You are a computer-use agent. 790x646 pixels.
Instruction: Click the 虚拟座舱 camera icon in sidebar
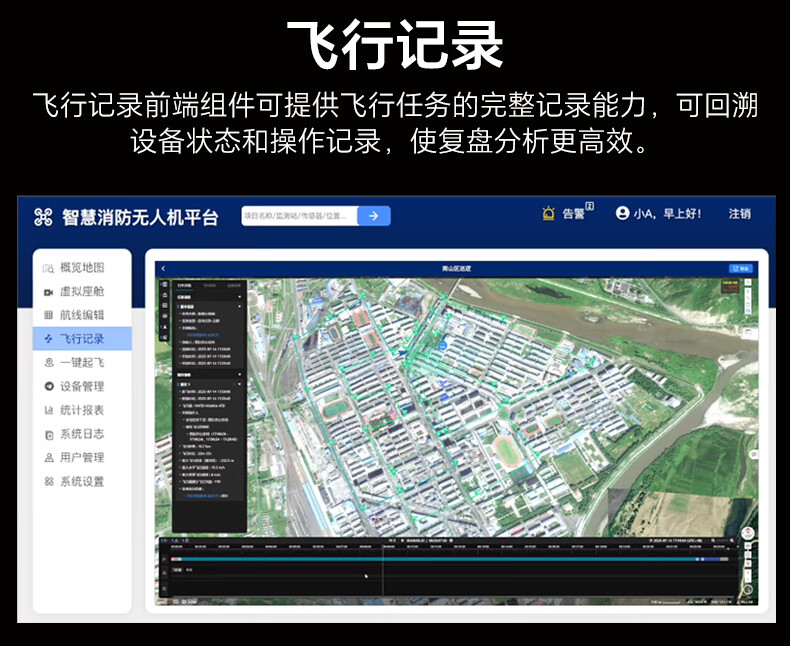pyautogui.click(x=48, y=292)
